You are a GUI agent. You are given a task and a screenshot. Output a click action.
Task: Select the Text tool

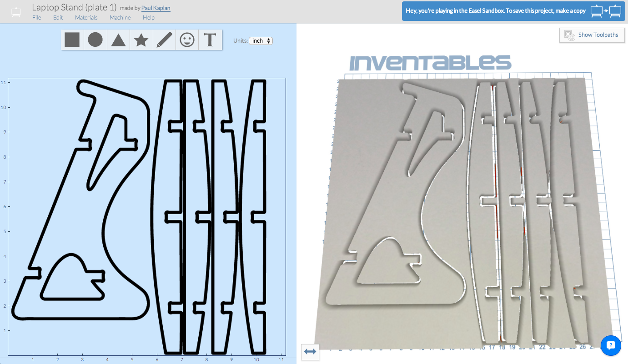210,40
